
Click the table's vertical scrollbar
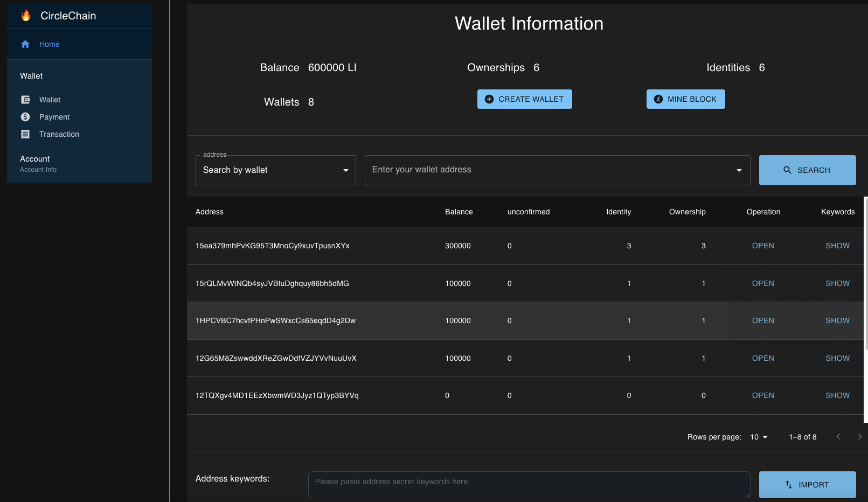pos(865,275)
